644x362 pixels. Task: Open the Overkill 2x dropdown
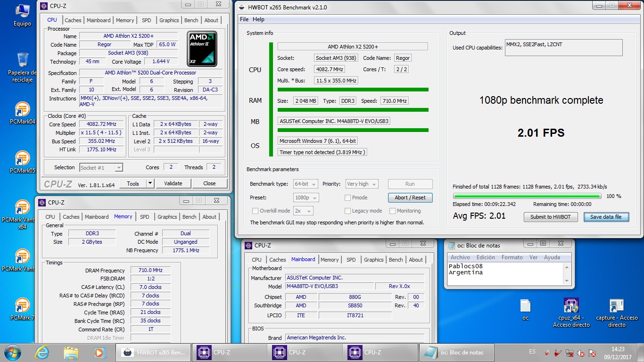pos(303,211)
